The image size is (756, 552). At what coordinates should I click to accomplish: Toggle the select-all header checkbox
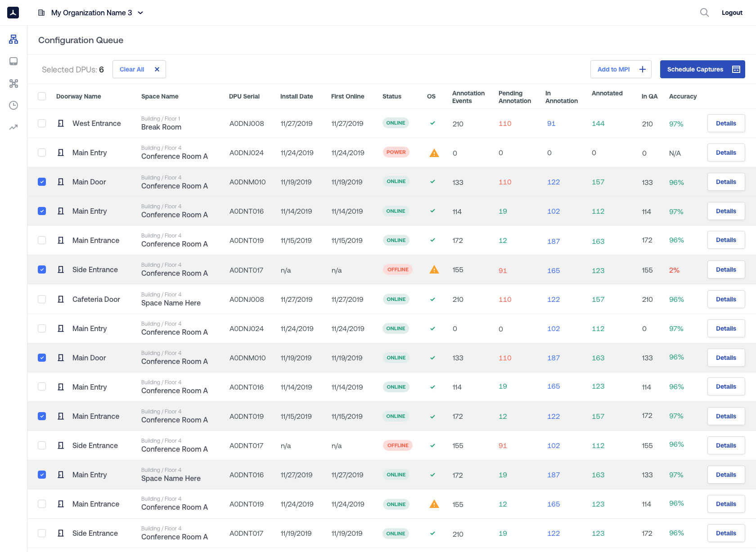point(42,96)
